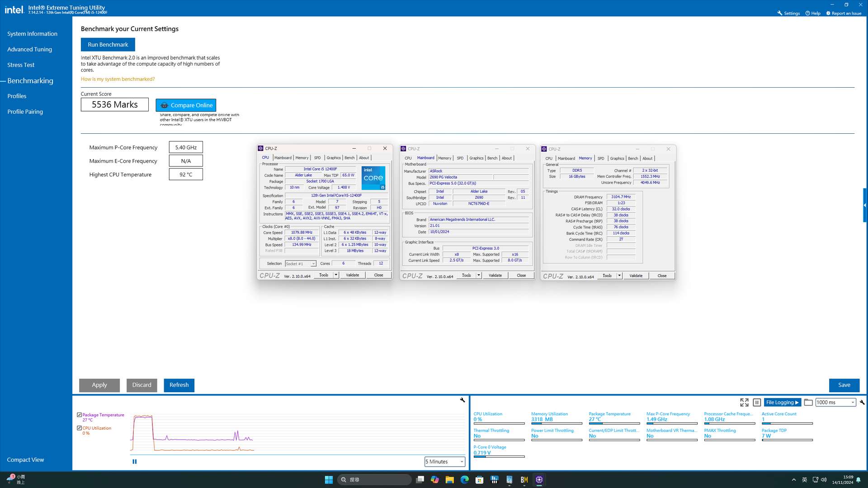Expand the Tools arrow in the CPU-Z Mainboard window
The height and width of the screenshot is (488, 868).
pos(479,275)
